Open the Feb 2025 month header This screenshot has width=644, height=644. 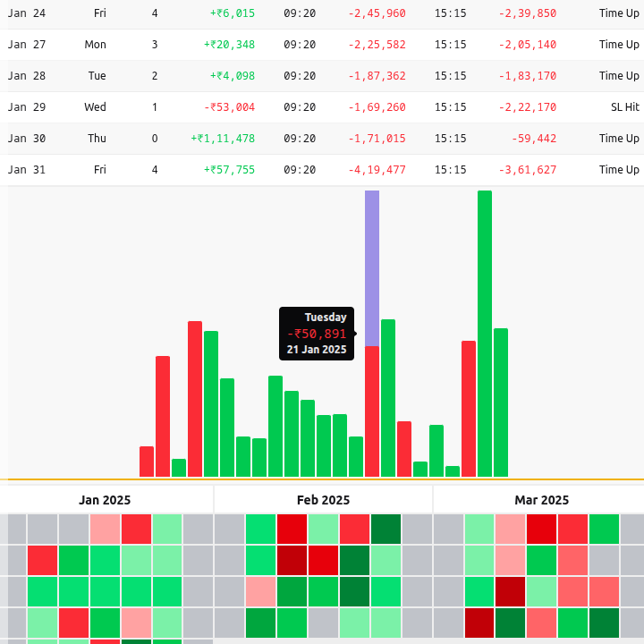[x=323, y=500]
